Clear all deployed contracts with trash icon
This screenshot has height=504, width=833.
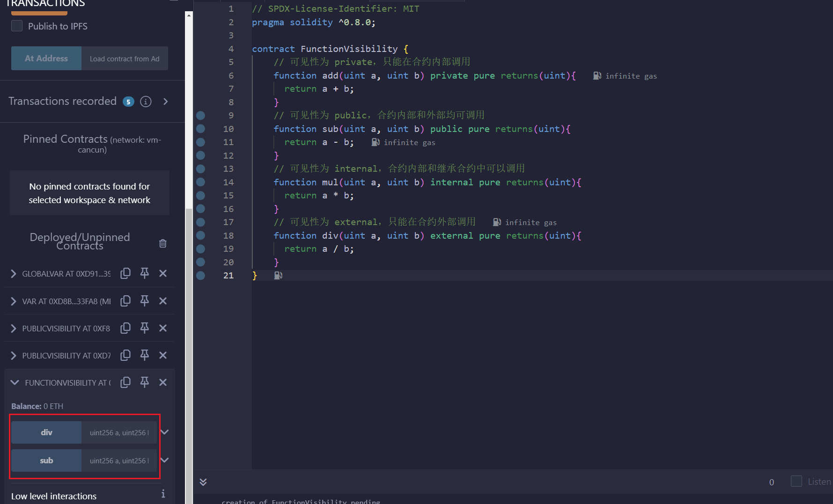162,243
